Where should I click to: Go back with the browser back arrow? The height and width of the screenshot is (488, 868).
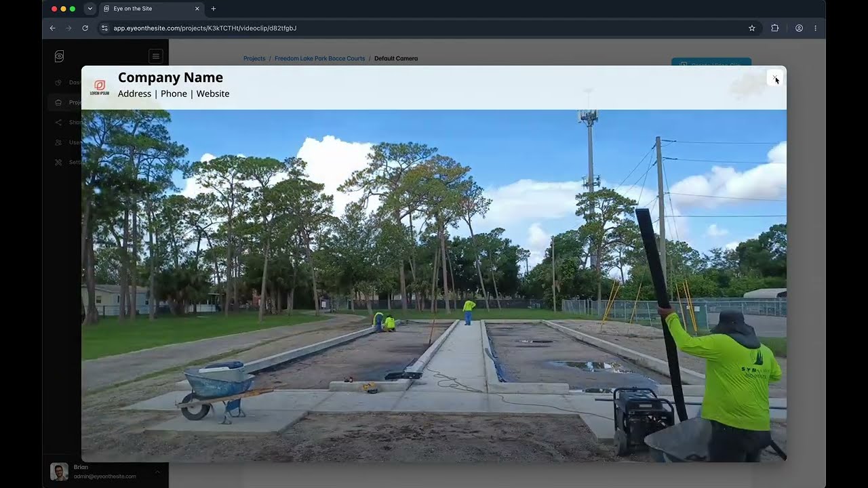point(53,28)
